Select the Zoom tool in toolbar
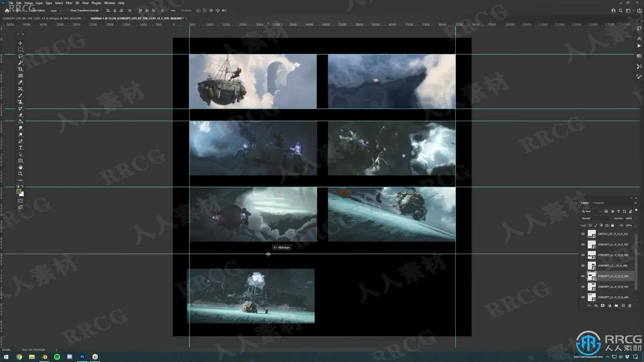 pyautogui.click(x=20, y=174)
